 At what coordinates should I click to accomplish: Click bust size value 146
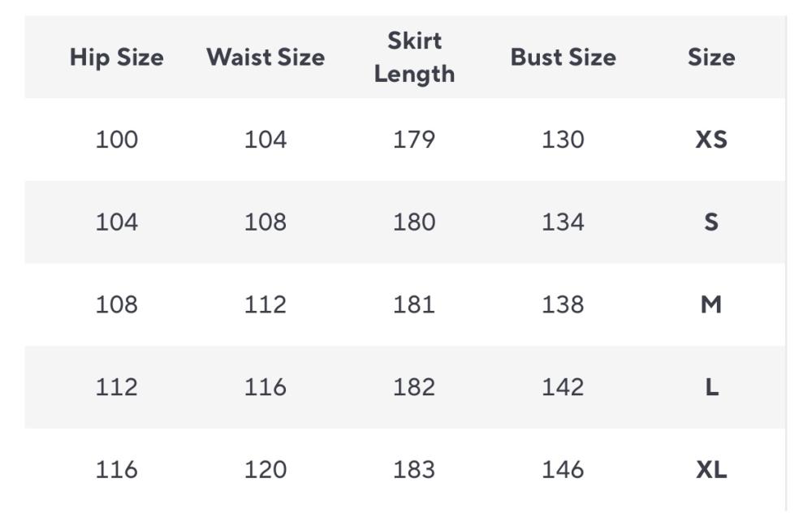563,469
